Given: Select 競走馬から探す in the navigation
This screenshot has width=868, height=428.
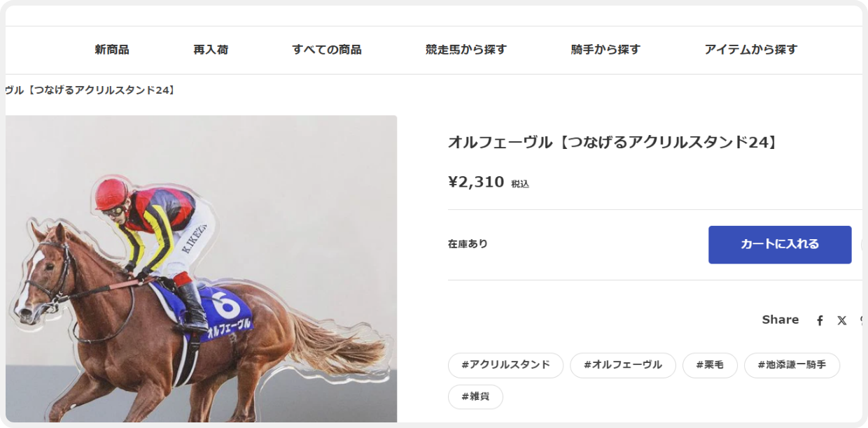Looking at the screenshot, I should coord(466,50).
